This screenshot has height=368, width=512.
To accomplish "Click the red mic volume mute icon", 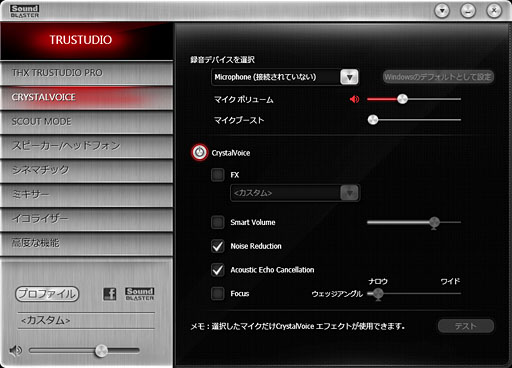I will [354, 99].
